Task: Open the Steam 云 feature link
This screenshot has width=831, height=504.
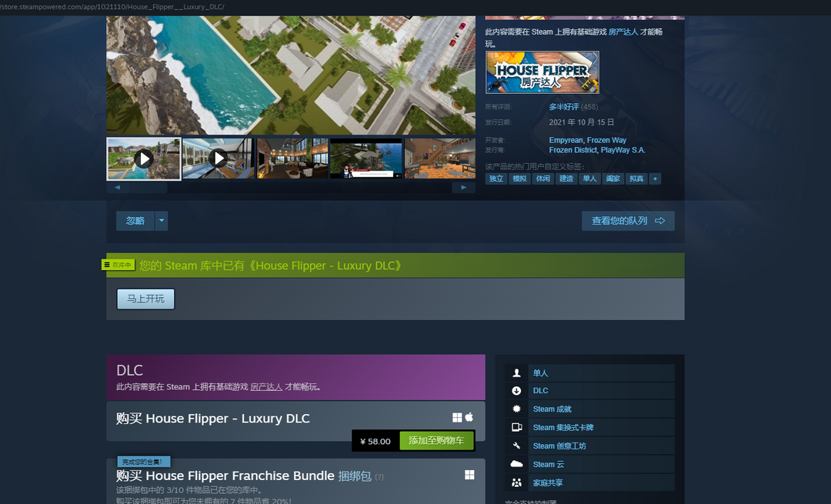Action: pyautogui.click(x=549, y=464)
